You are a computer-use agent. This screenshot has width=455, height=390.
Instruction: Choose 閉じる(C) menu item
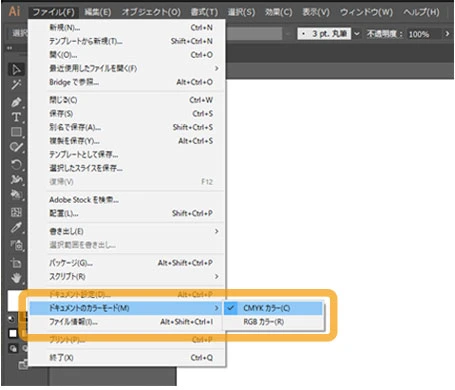click(x=127, y=100)
